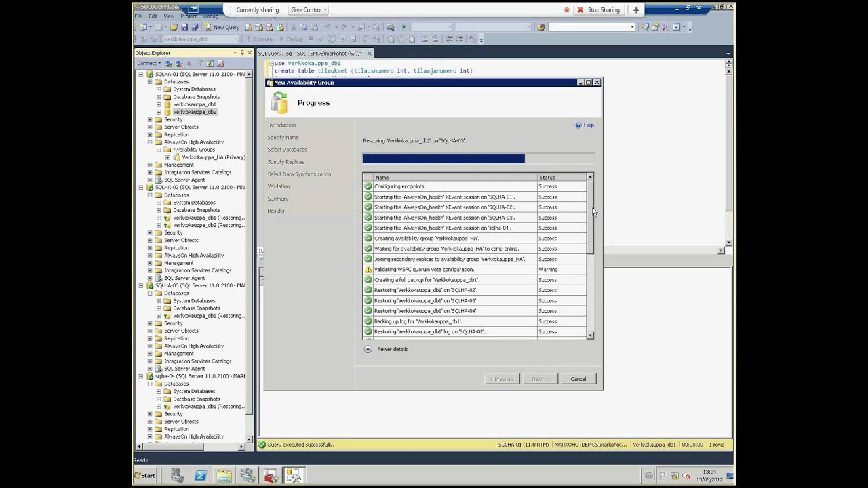Close the SQLQuery1.sql document tab
Screen dimensions: 868x488
(370, 54)
